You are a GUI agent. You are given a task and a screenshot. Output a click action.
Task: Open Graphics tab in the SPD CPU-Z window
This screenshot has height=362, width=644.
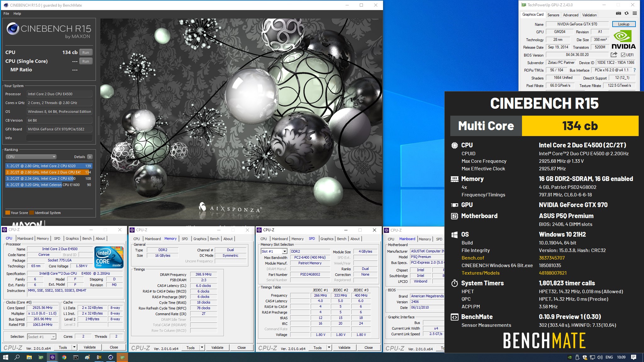pyautogui.click(x=327, y=239)
